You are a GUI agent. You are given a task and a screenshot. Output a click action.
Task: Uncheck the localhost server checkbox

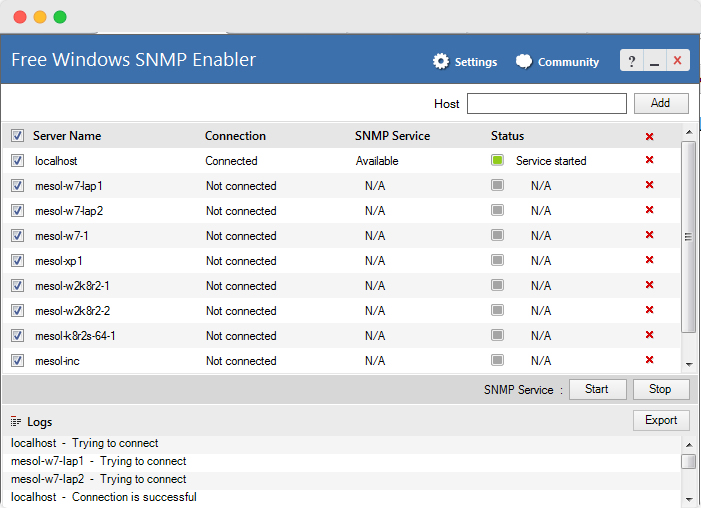point(17,160)
